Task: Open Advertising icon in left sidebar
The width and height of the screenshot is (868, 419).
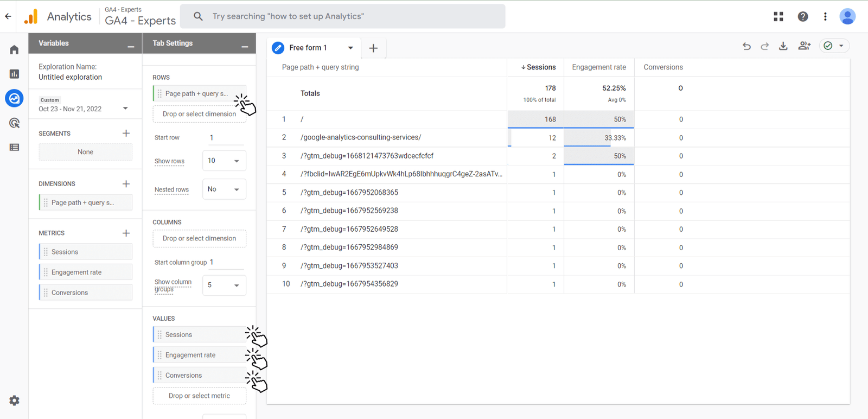Action: (15, 123)
